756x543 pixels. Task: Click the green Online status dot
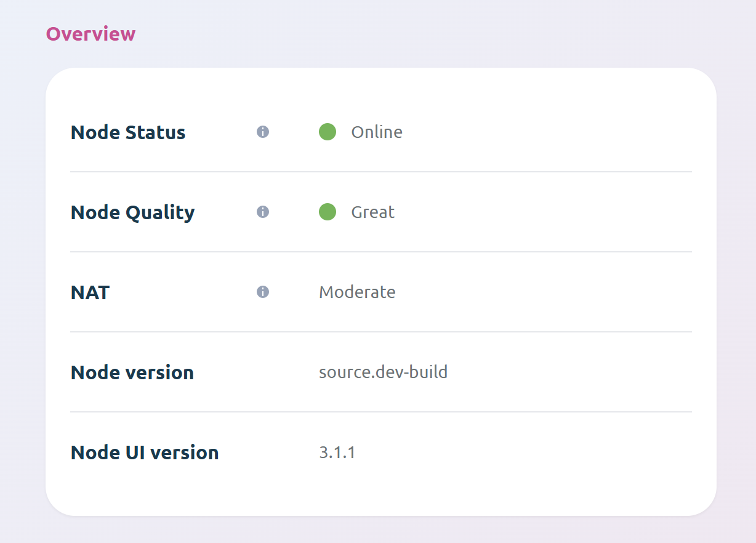pos(328,132)
